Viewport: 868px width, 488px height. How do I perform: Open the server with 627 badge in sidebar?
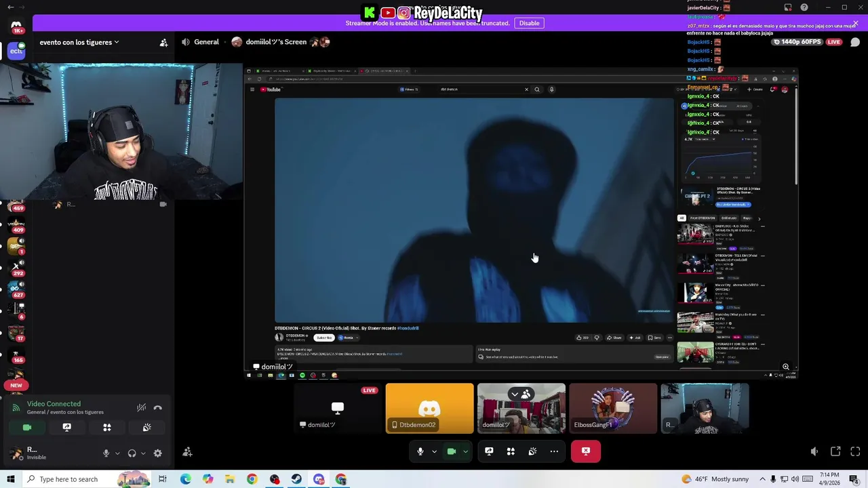pyautogui.click(x=17, y=289)
